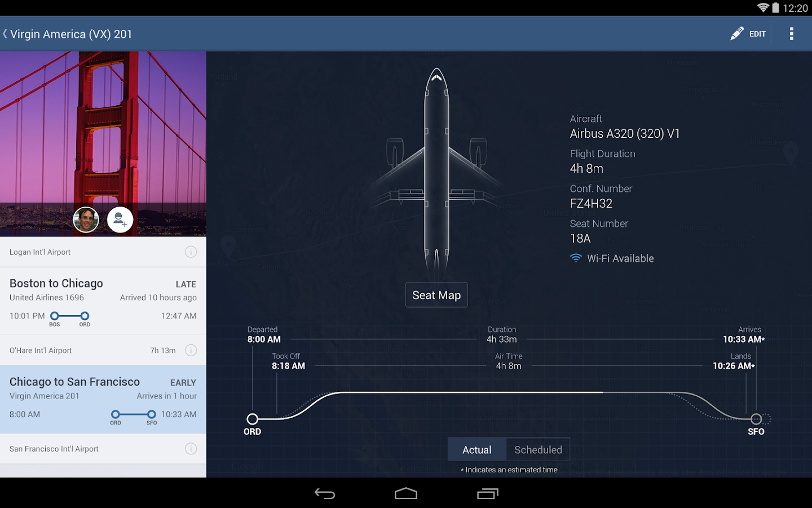This screenshot has width=812, height=508.
Task: Tap the battery status bar icon
Action: pos(776,7)
